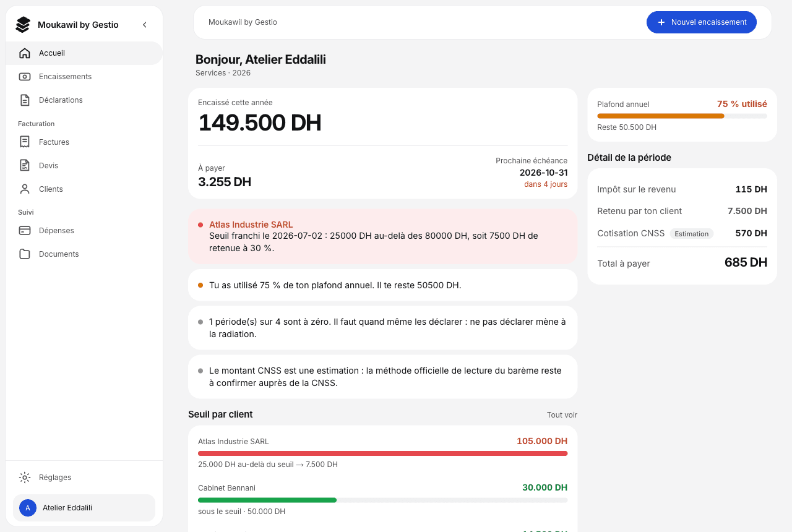Click the Devis quote sheet icon

point(25,166)
